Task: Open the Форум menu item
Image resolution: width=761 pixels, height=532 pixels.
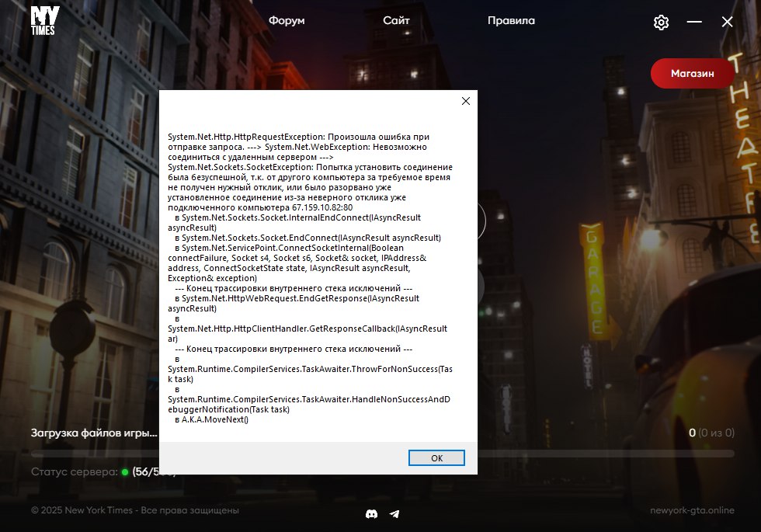Action: point(287,20)
